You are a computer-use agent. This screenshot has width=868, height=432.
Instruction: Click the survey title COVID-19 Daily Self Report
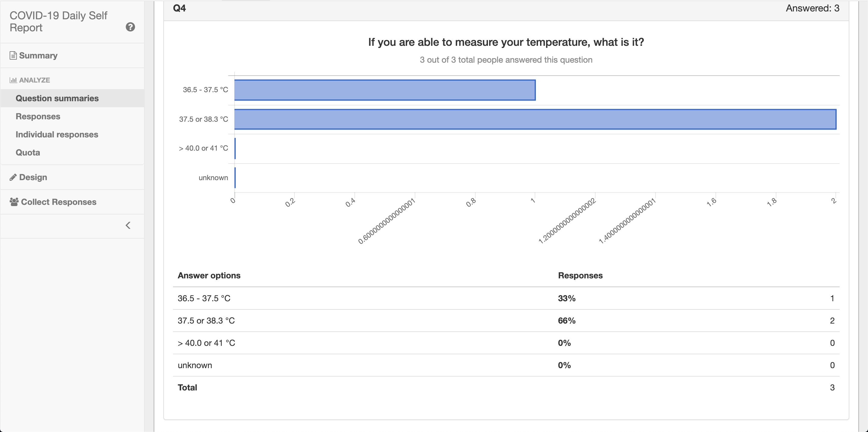(58, 22)
